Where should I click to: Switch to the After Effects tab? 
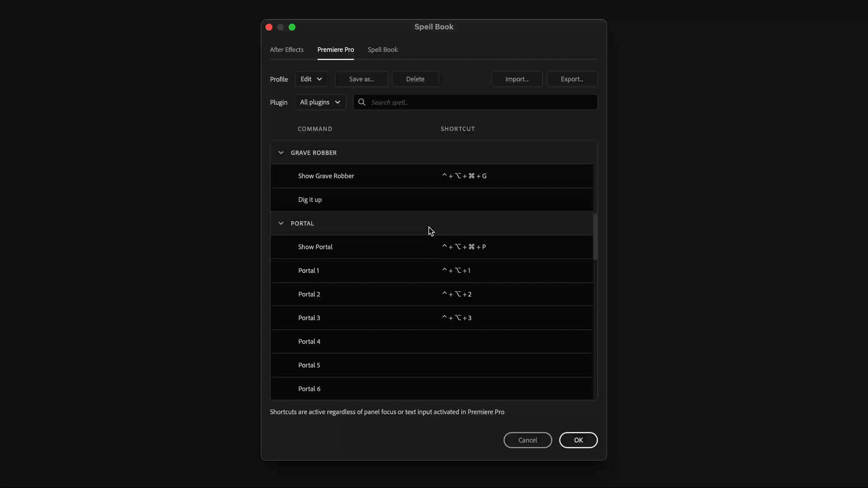pos(286,49)
